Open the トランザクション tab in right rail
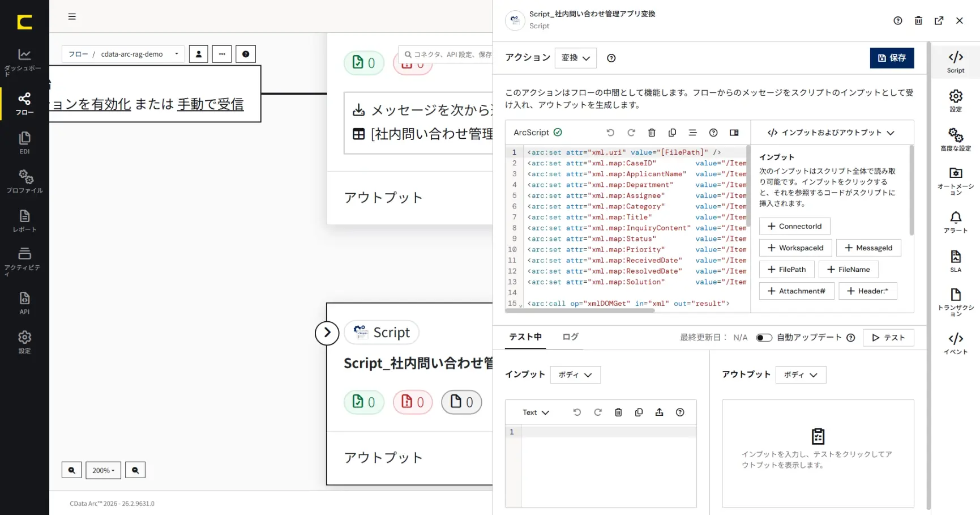 click(x=956, y=302)
